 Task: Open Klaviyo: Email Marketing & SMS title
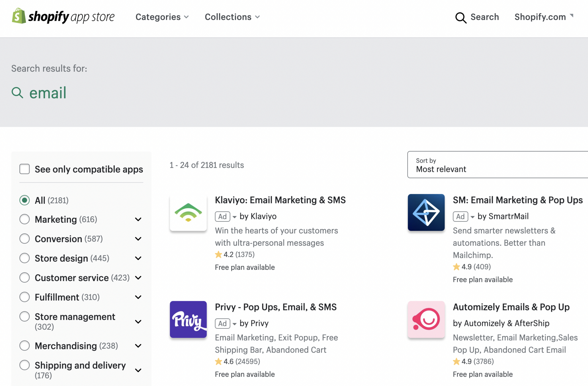[x=280, y=200]
